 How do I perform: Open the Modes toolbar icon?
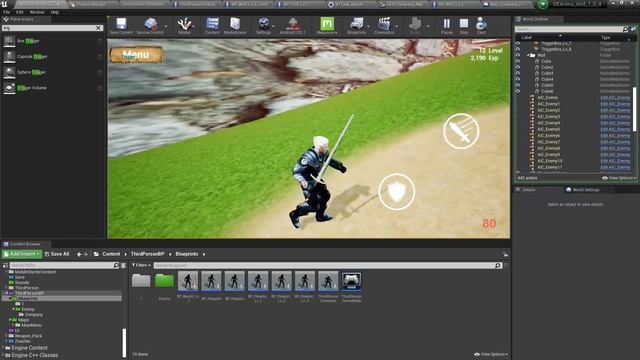184,26
